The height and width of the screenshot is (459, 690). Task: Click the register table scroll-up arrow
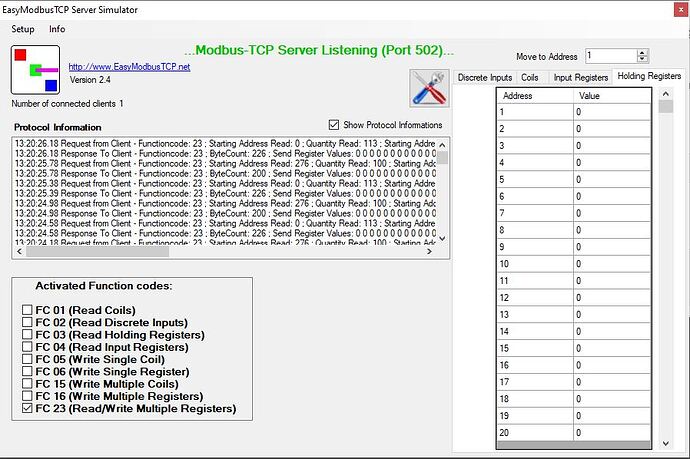(666, 94)
